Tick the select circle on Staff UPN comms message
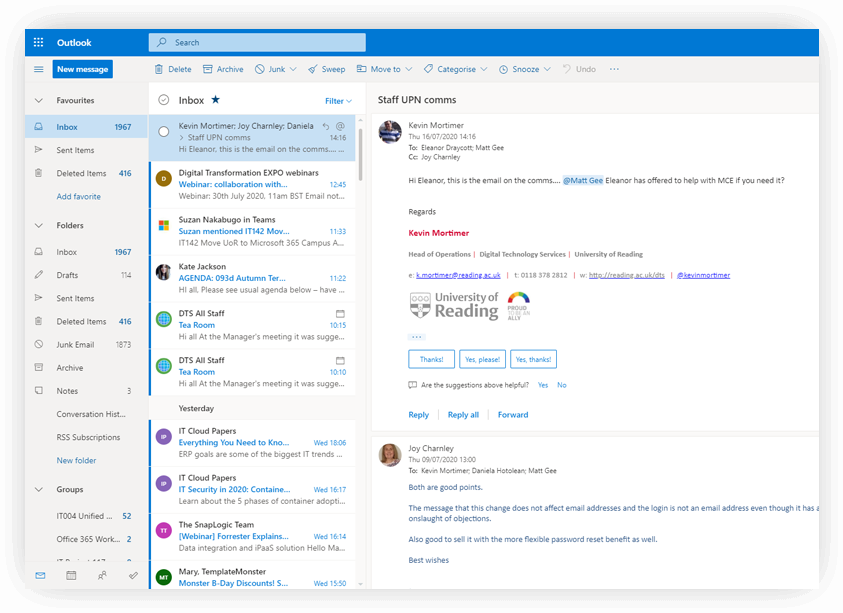Image resolution: width=843 pixels, height=613 pixels. coord(164,131)
